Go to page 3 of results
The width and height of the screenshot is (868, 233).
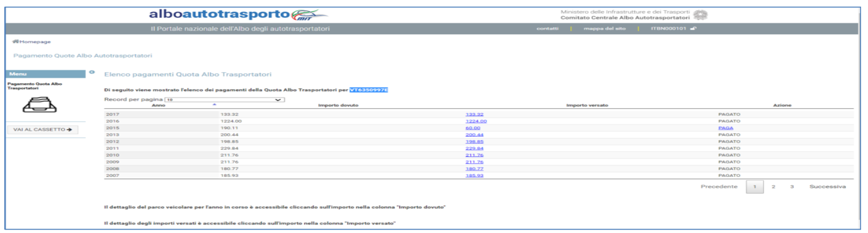(792, 187)
